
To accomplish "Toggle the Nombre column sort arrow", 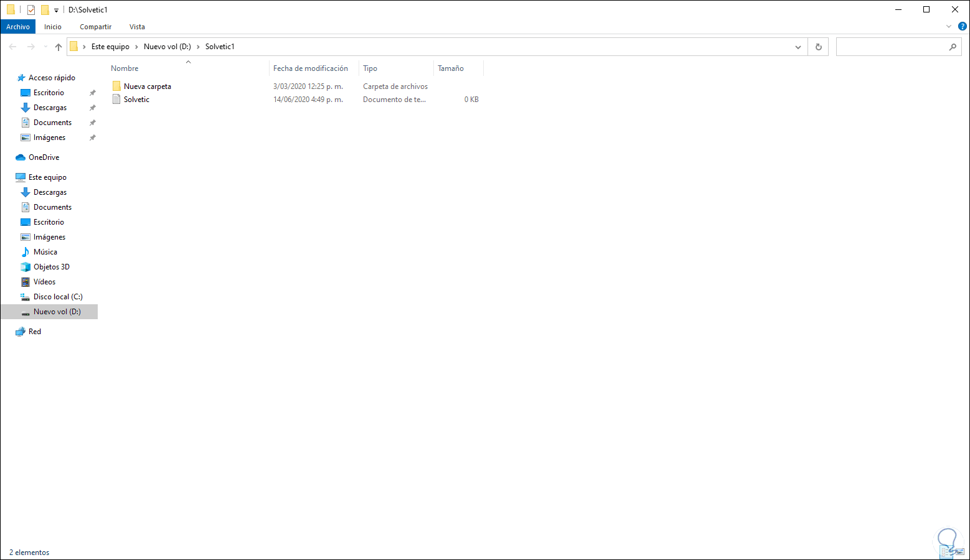I will 188,62.
